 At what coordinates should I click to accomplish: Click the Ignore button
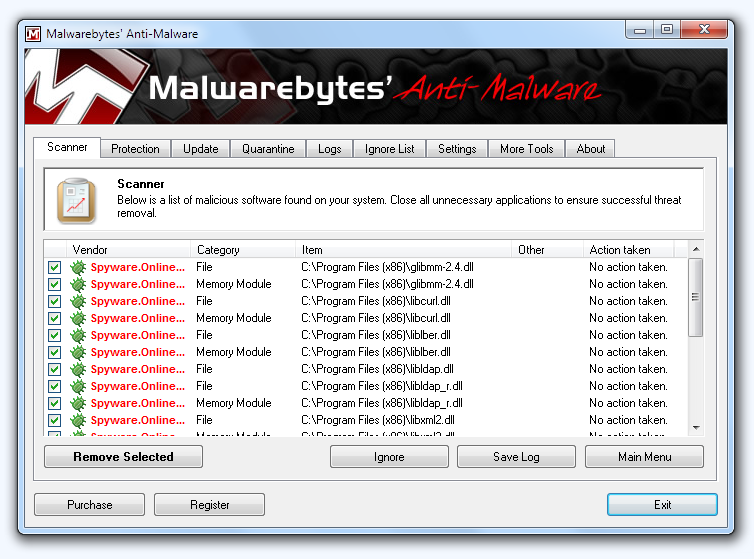(x=389, y=457)
